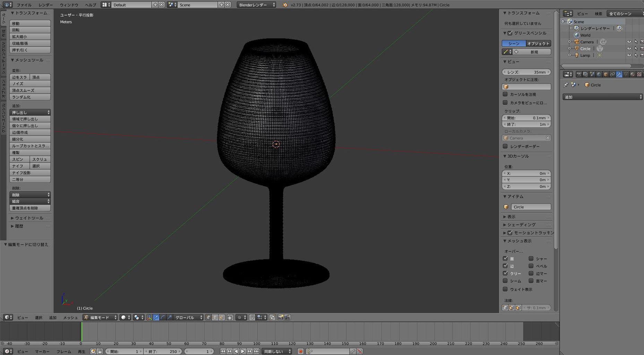Open the World properties tab icon
This screenshot has width=644, height=355.
[x=599, y=74]
